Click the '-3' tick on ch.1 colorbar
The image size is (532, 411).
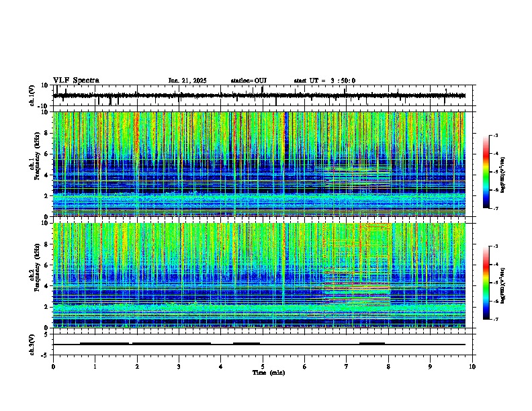(x=495, y=135)
